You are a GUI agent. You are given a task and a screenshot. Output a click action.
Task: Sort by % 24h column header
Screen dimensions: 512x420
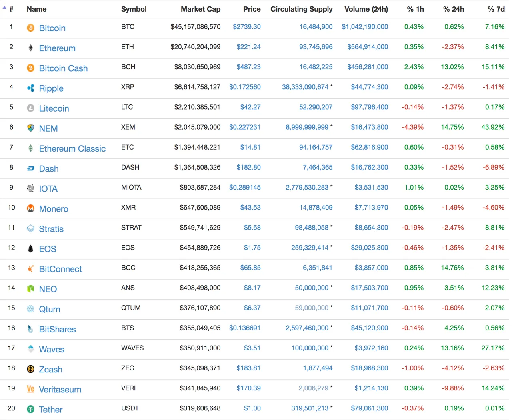454,9
